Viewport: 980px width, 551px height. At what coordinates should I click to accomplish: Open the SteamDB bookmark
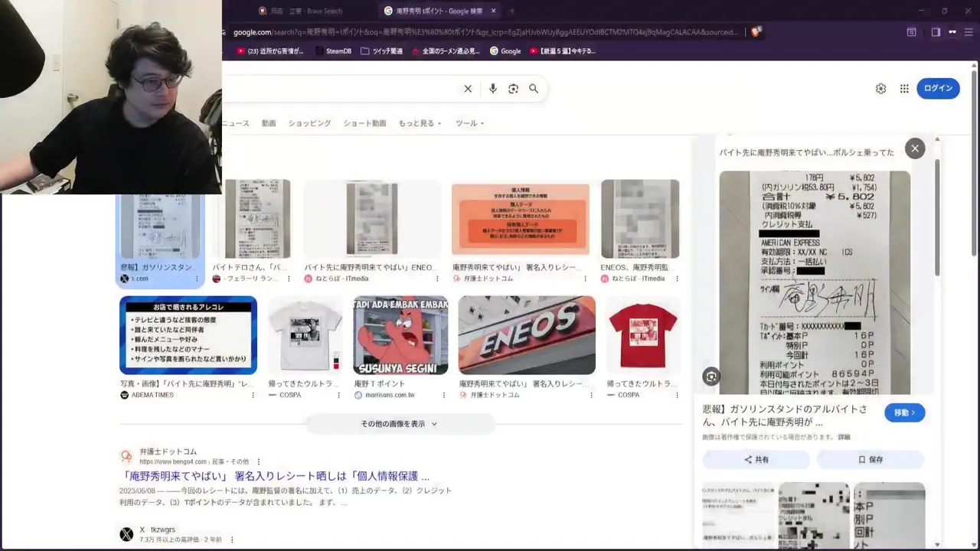[x=333, y=51]
